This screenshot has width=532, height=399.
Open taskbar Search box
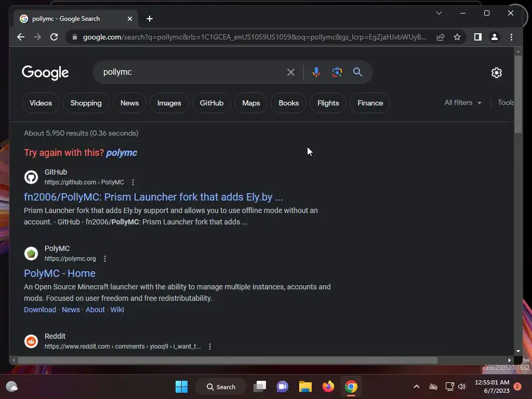[x=221, y=387]
